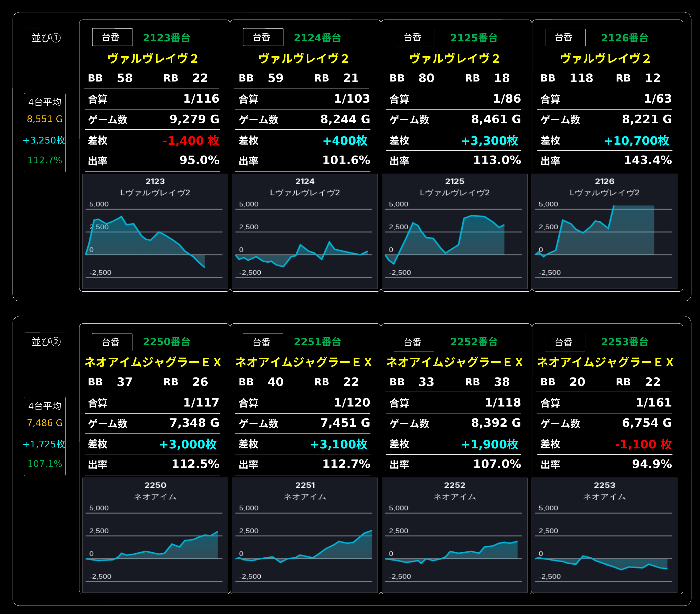Click the 差枚 value +3,300枚

[490, 140]
